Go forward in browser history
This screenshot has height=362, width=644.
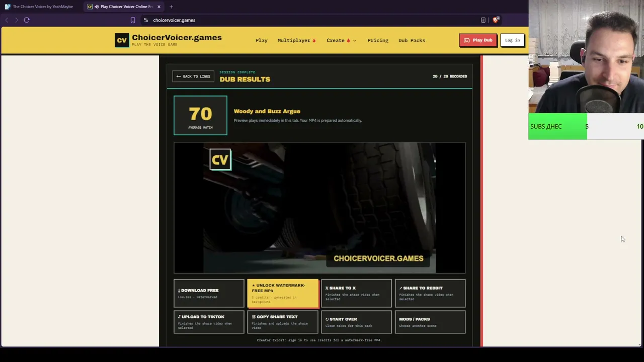coord(17,20)
